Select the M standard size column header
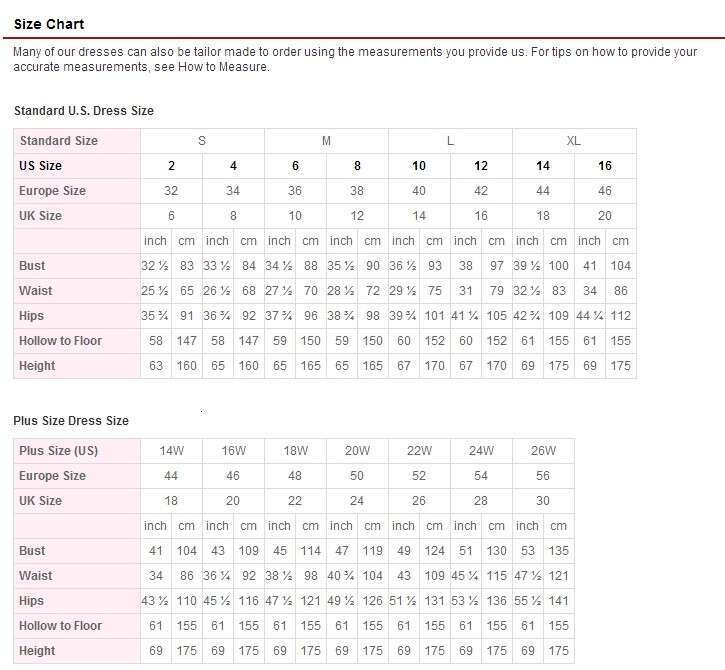Image resolution: width=725 pixels, height=670 pixels. (326, 141)
